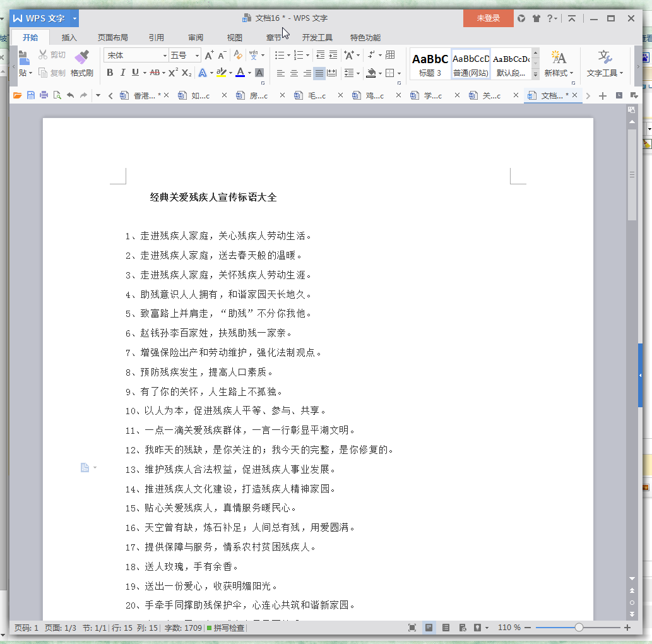
Task: Click the Format Painter (格式刷) brush
Action: (x=81, y=63)
